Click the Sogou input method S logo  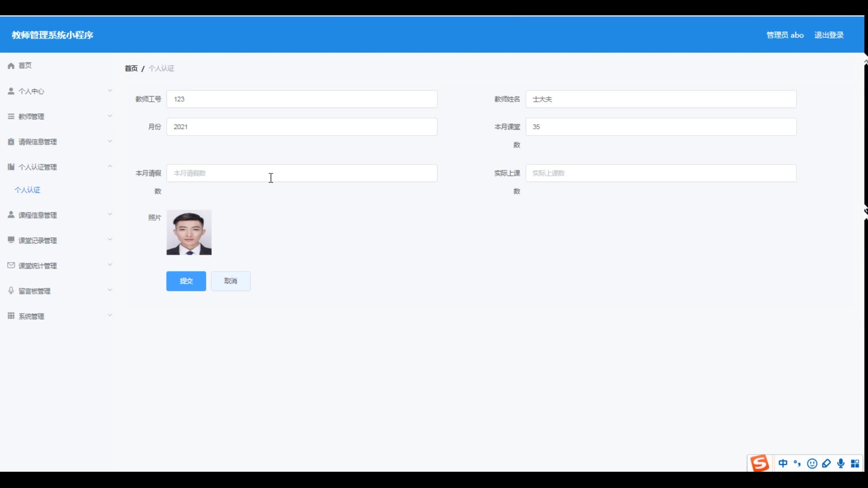pyautogui.click(x=759, y=464)
